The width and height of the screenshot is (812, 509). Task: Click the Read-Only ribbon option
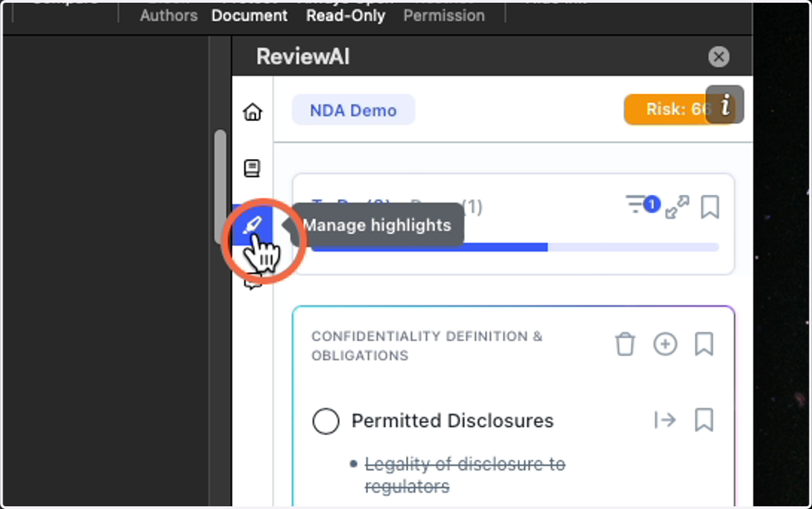pos(346,16)
